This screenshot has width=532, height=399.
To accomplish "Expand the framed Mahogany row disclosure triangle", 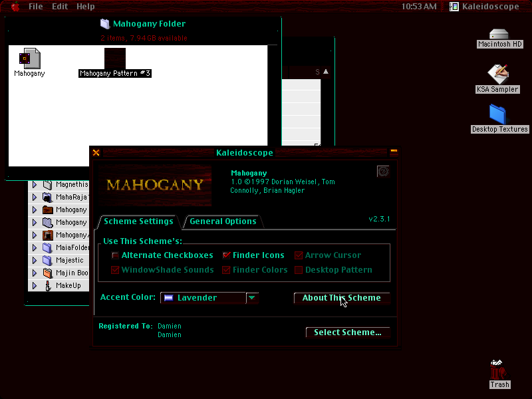I will [35, 235].
